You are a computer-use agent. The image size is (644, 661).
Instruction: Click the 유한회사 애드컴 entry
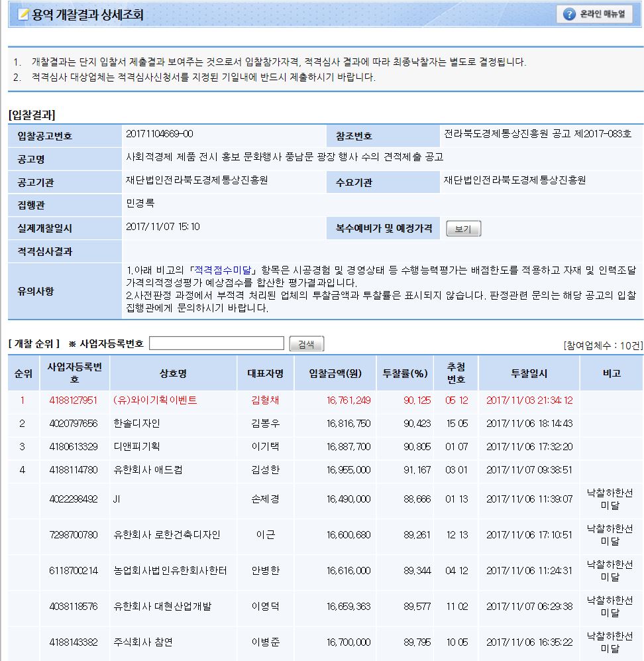(x=148, y=470)
